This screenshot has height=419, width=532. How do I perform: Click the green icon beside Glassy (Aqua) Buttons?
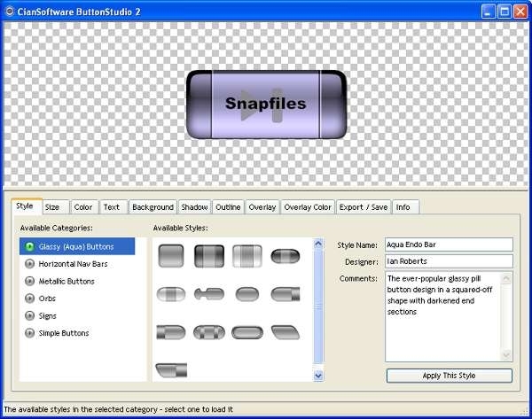pos(29,246)
